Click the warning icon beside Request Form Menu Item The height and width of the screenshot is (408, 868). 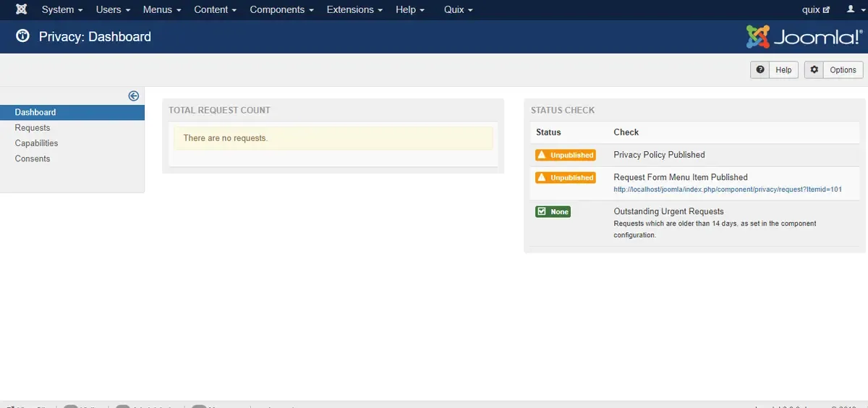[542, 177]
